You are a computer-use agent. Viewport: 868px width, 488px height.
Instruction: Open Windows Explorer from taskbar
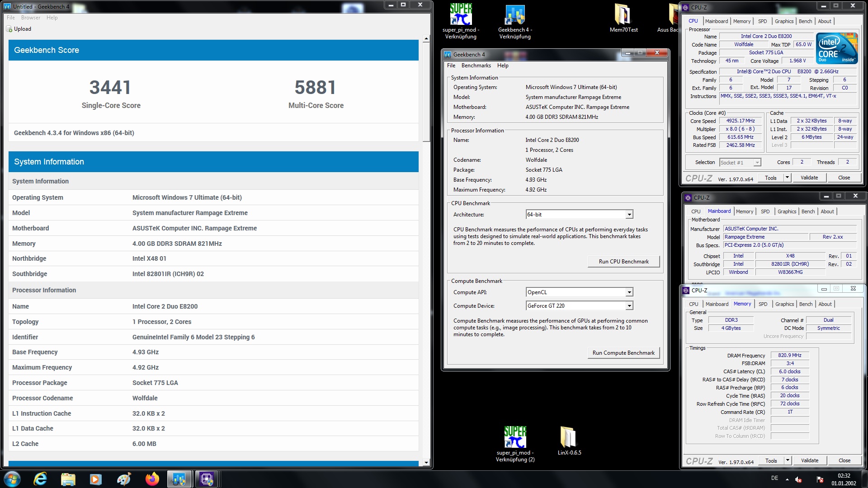pos(68,479)
